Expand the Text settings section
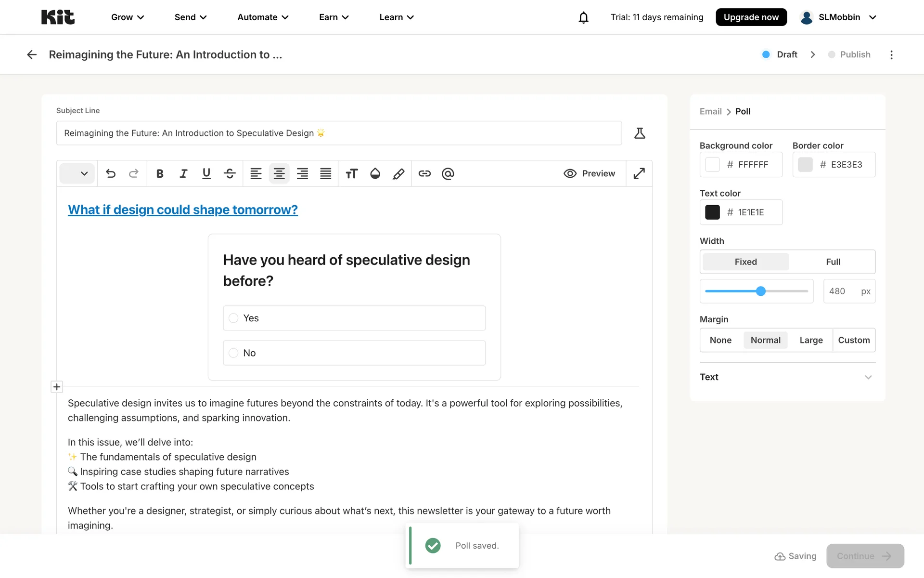 [787, 377]
